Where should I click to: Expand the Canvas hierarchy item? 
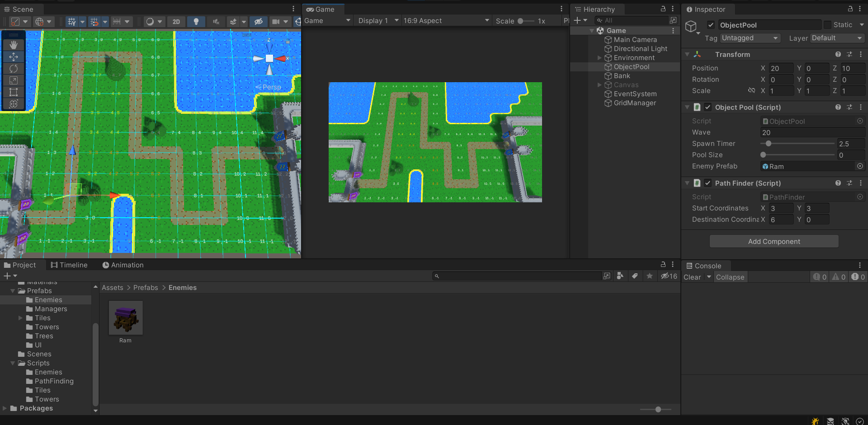pyautogui.click(x=599, y=85)
